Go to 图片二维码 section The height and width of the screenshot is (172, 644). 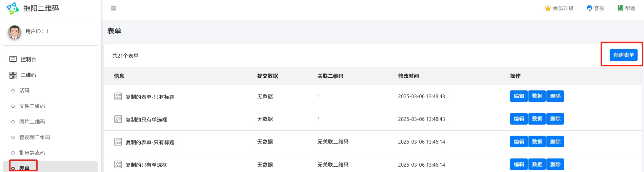click(32, 122)
